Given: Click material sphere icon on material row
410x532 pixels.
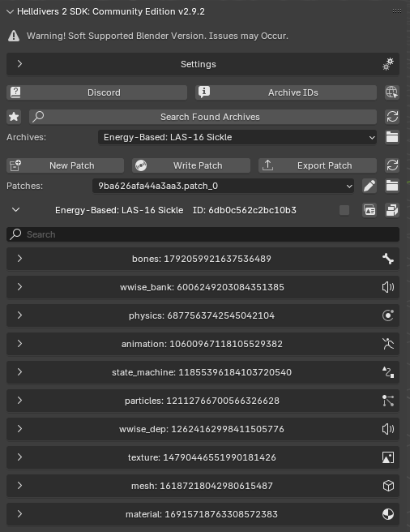Looking at the screenshot, I should click(x=388, y=514).
